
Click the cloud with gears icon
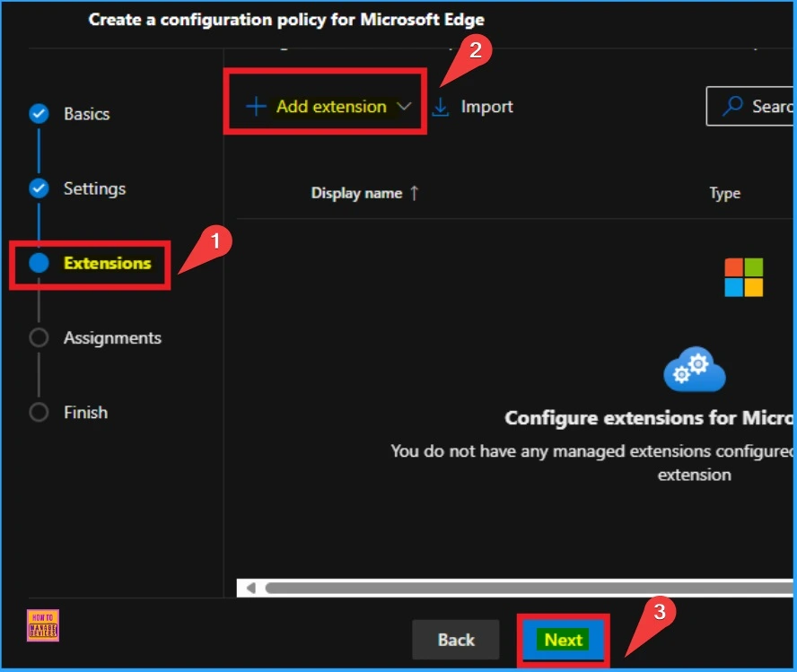click(695, 370)
